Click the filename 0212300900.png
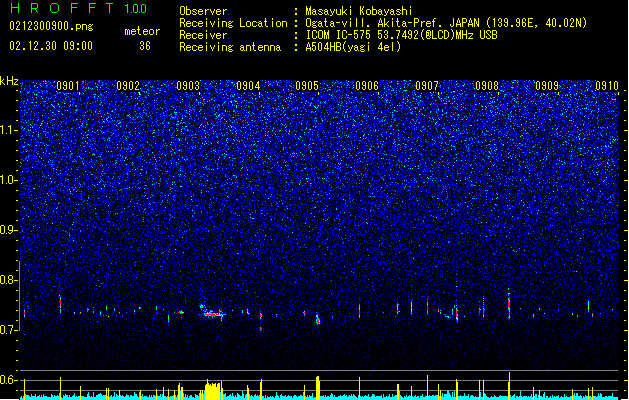The image size is (629, 400). [51, 26]
